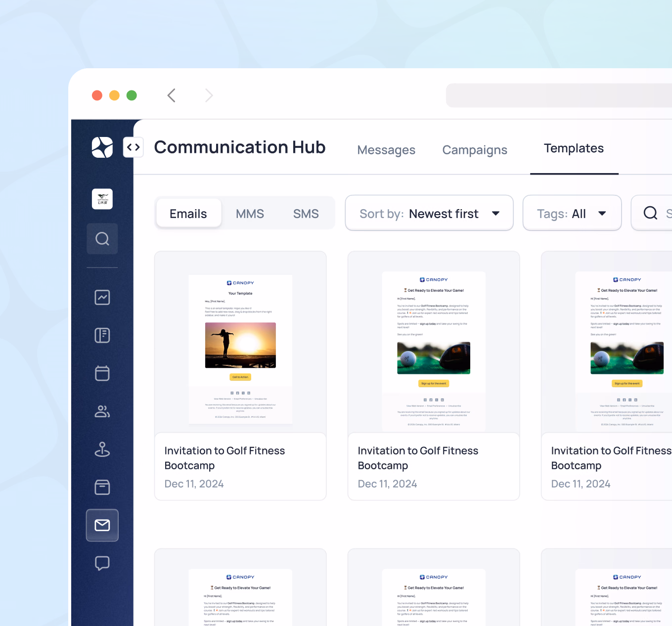Click first card title 'Invitation to Golf Fitness Bootcamp'
The image size is (672, 626).
coord(224,458)
